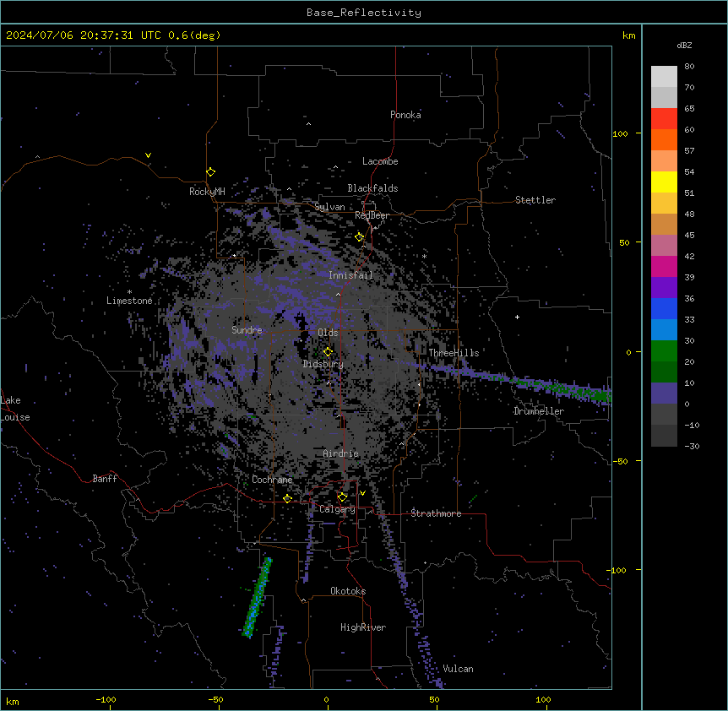Image resolution: width=728 pixels, height=711 pixels.
Task: Click the purple 39 dBZ legend color
Action: coord(664,288)
